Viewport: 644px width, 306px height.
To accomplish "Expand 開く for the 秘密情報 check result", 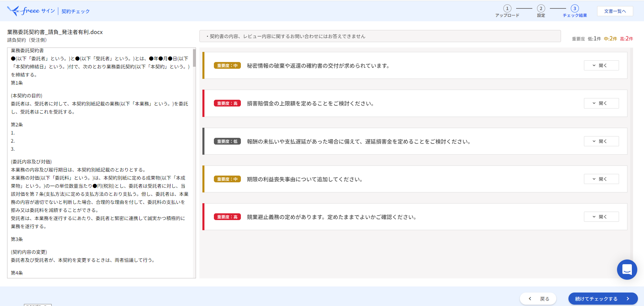I will tap(601, 65).
